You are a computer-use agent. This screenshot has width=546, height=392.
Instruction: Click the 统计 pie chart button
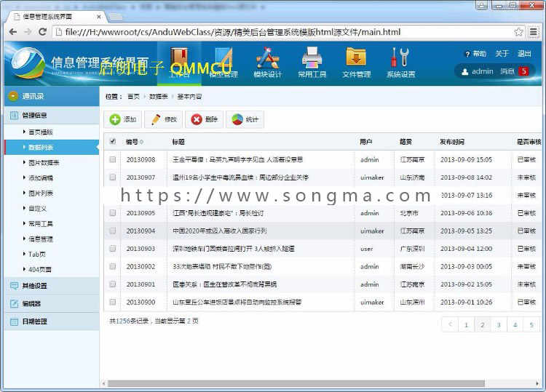pos(245,119)
